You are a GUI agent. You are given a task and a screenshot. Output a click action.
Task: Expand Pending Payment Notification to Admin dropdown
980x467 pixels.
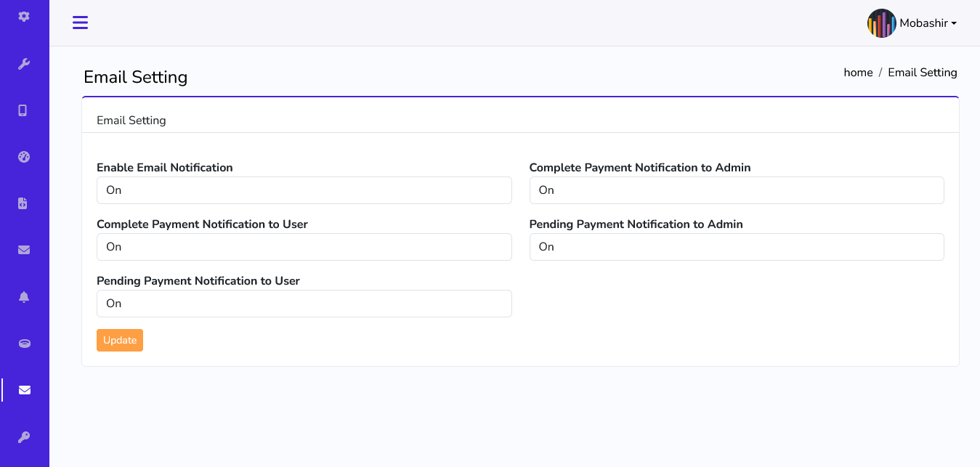736,247
